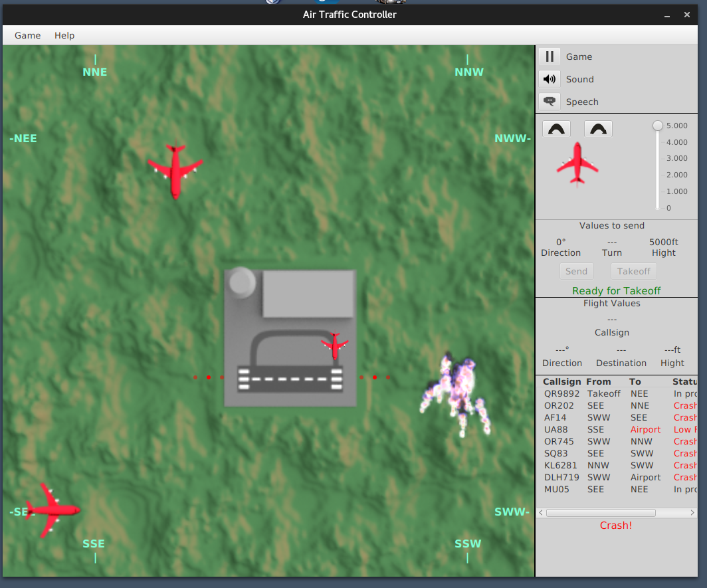
Task: Click the red plane in control panel
Action: [577, 163]
